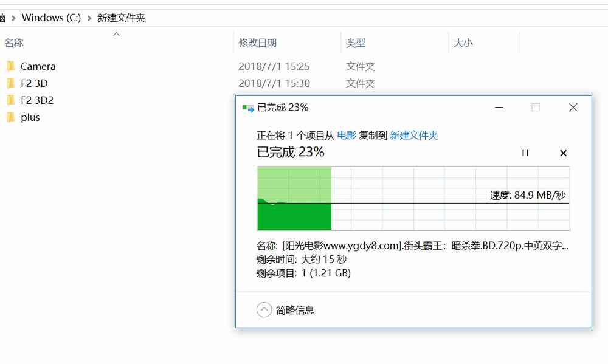
Task: Sort by 名称 column header
Action: [x=14, y=43]
